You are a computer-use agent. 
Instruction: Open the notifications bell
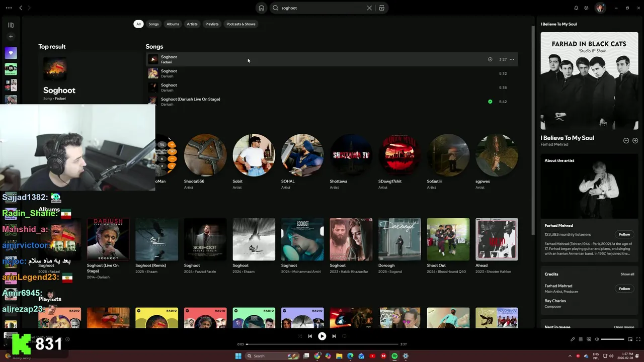point(576,8)
